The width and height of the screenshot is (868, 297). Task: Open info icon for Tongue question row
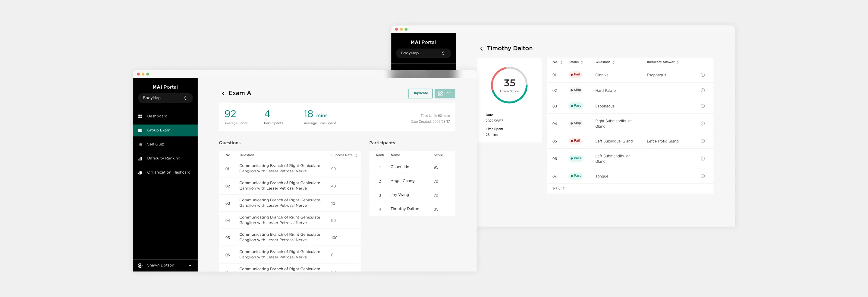tap(703, 176)
